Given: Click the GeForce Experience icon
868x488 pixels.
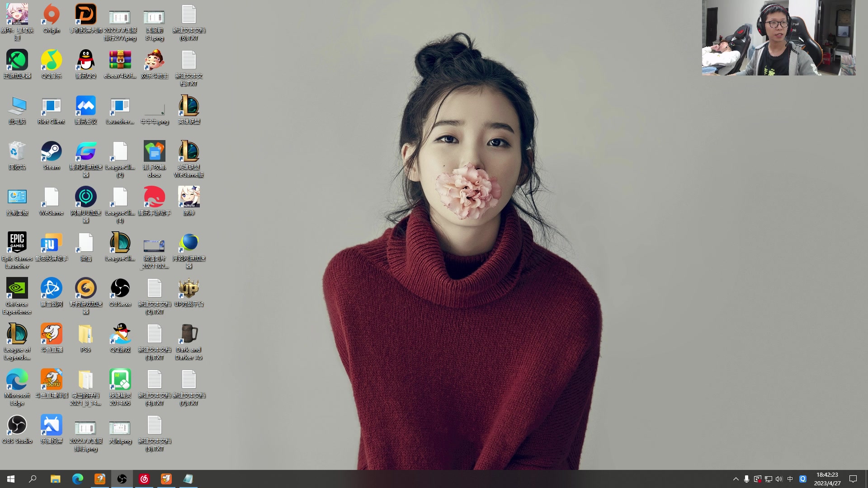Looking at the screenshot, I should point(17,289).
